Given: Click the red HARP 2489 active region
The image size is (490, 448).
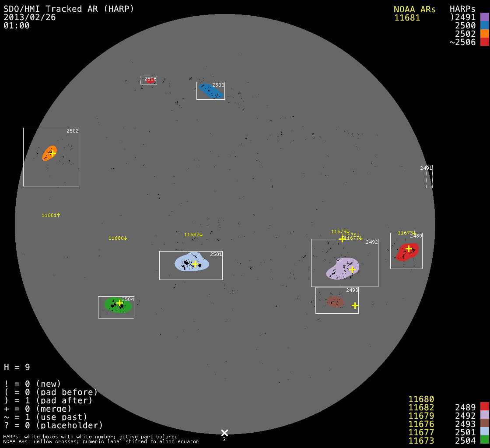Looking at the screenshot, I should pyautogui.click(x=407, y=252).
